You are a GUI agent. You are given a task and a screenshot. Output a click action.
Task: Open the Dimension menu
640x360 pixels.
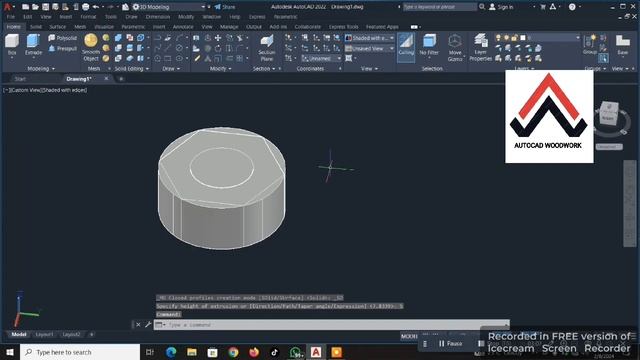pyautogui.click(x=158, y=17)
